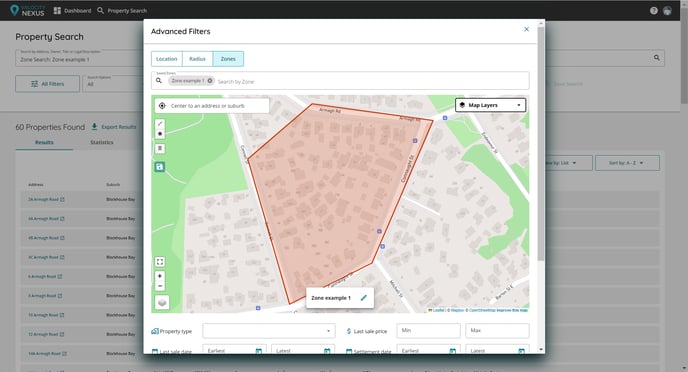Click the locate target icon on map
The width and height of the screenshot is (688, 372).
click(162, 106)
